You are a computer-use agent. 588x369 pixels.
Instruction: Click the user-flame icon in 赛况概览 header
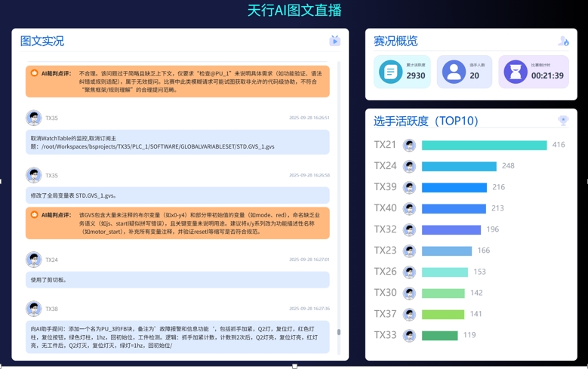(563, 41)
